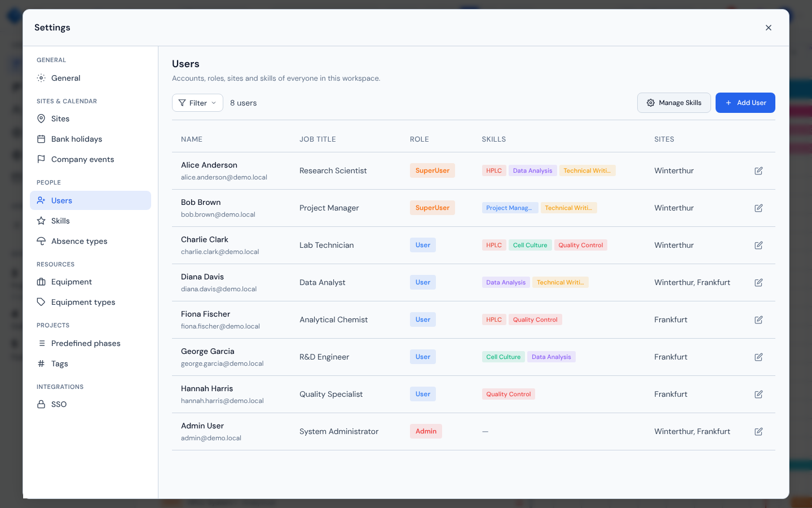Viewport: 812px width, 508px height.
Task: Click the SKILLS column header
Action: [494, 139]
